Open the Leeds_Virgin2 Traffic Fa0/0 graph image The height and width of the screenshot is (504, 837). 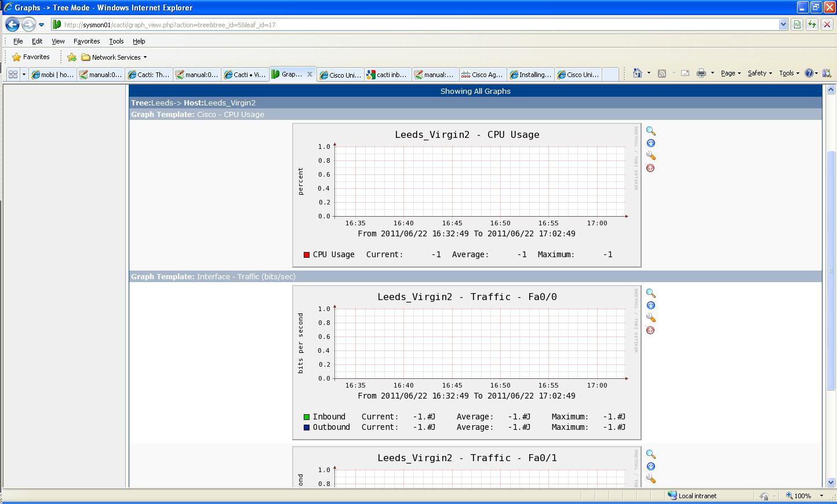[x=467, y=363]
